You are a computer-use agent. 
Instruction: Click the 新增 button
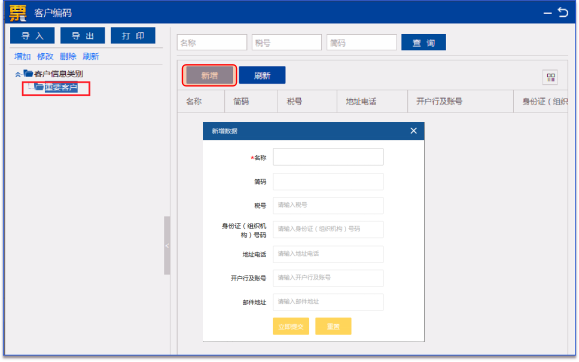point(209,75)
